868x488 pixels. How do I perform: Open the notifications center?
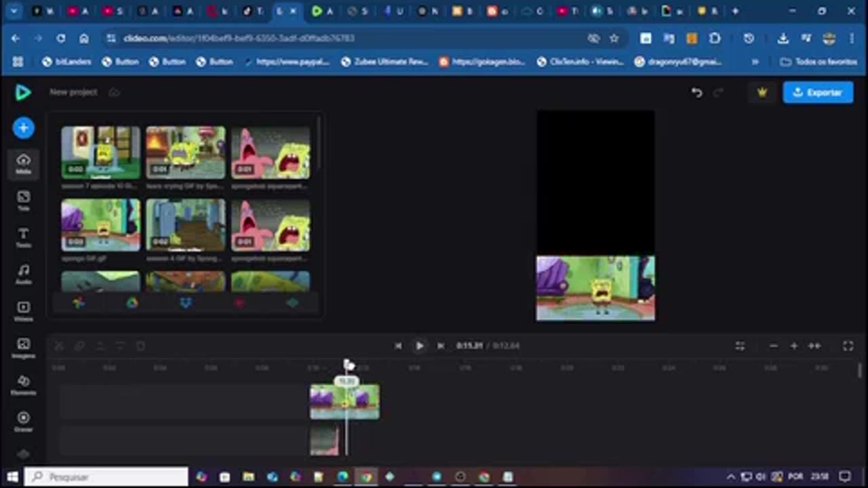[845, 476]
